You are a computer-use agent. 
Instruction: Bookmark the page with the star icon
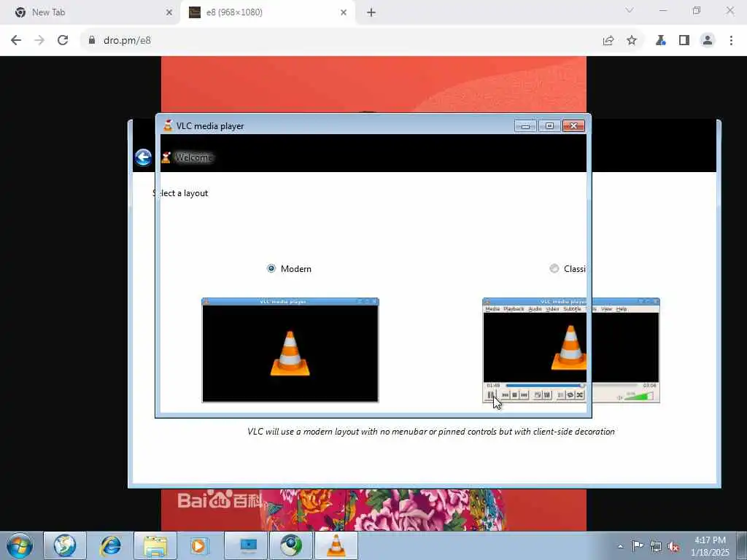pyautogui.click(x=632, y=41)
